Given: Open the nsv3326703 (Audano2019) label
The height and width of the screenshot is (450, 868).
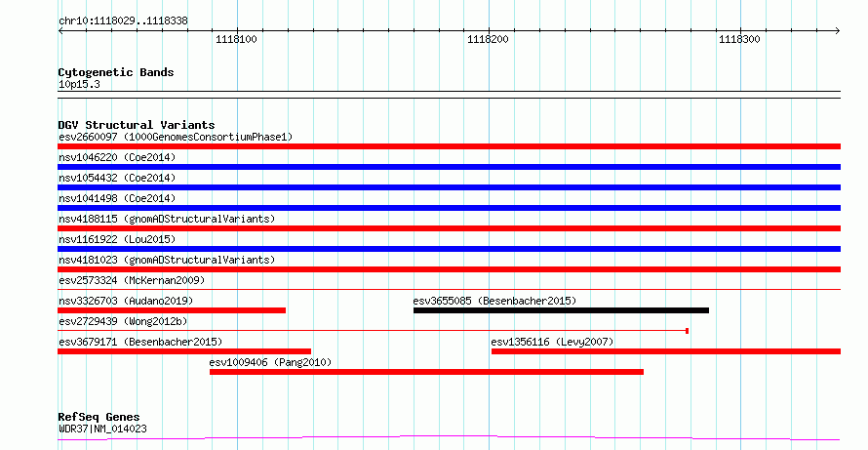Looking at the screenshot, I should click(126, 301).
